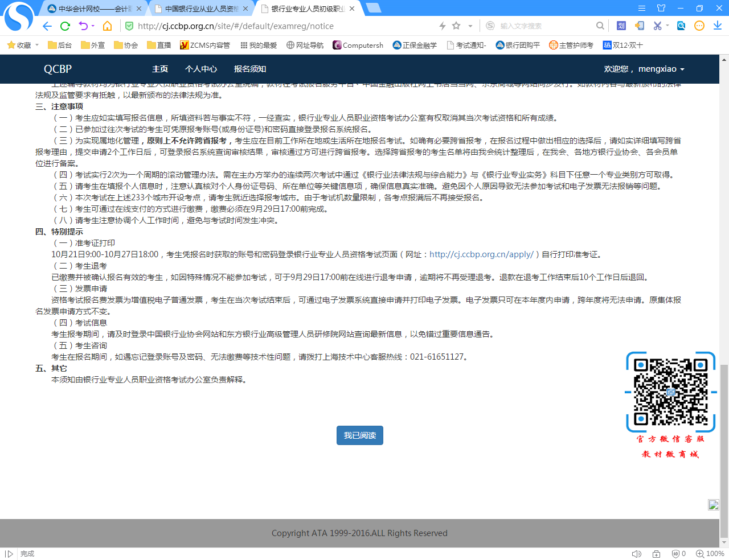Open the cj.ccbp.org.cn/apply link
729x560 pixels.
(481, 254)
